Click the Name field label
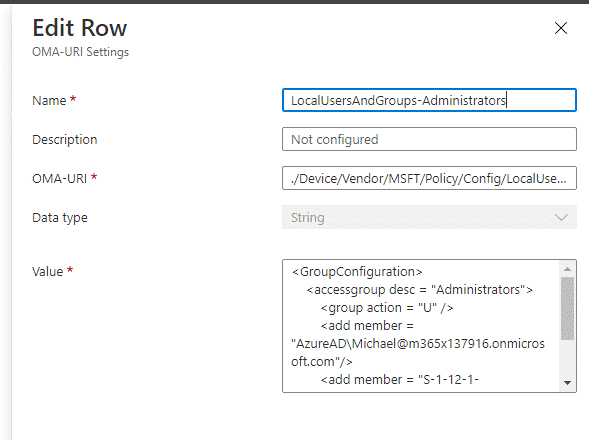Viewport: 590px width, 440px height. (49, 100)
